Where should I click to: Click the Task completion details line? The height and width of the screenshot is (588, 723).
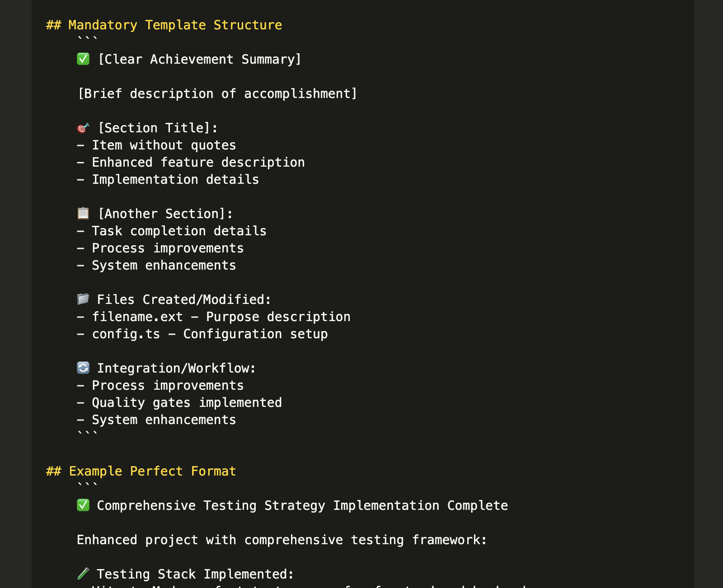click(172, 231)
